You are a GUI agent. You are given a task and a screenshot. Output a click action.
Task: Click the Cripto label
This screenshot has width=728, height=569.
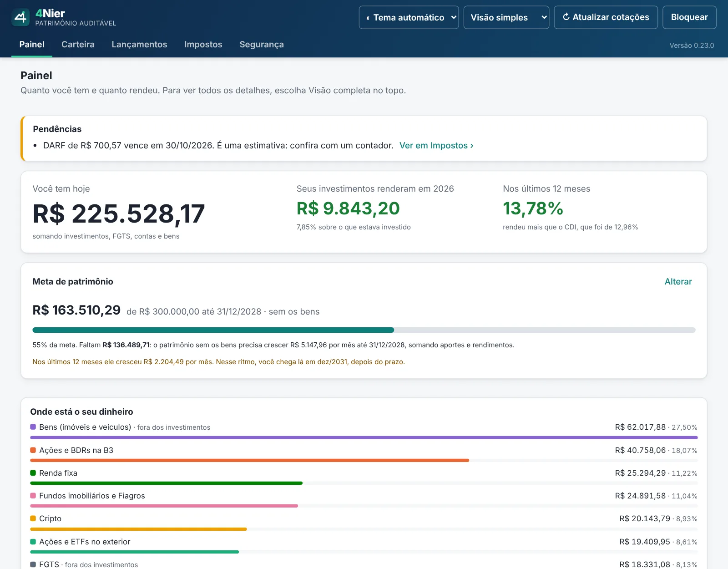pyautogui.click(x=50, y=518)
